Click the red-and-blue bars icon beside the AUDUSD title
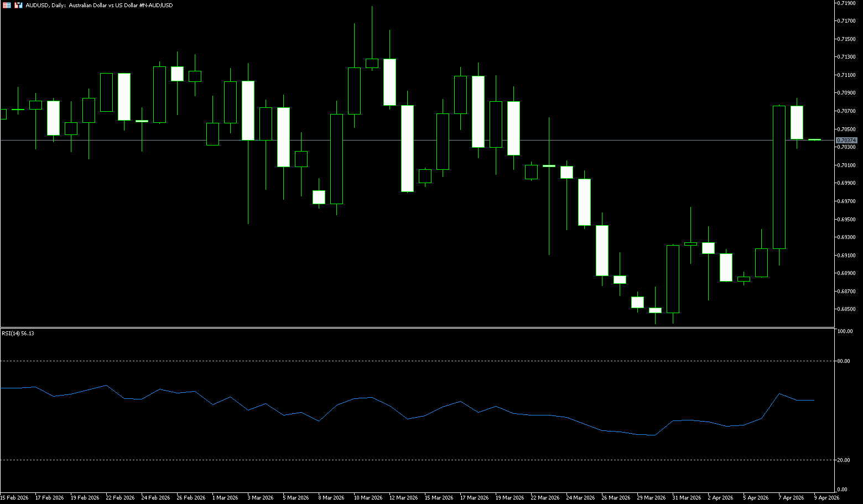863x504 pixels. click(x=18, y=5)
